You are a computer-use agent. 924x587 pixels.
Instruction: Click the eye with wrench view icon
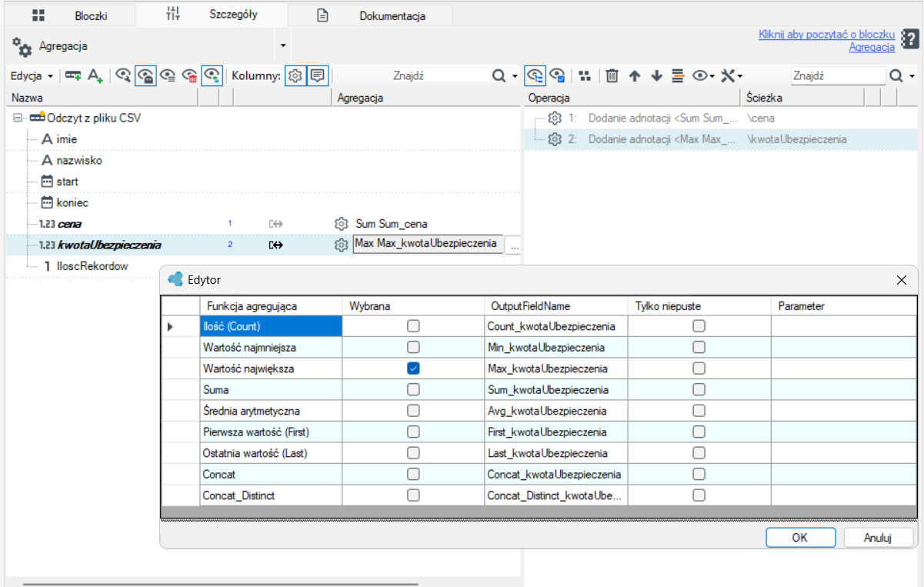point(123,76)
